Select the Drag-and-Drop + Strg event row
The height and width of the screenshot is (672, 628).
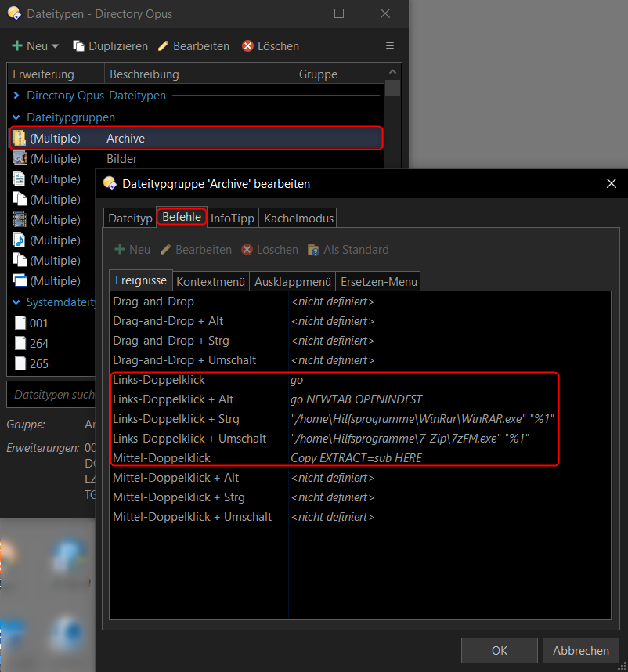click(x=360, y=341)
